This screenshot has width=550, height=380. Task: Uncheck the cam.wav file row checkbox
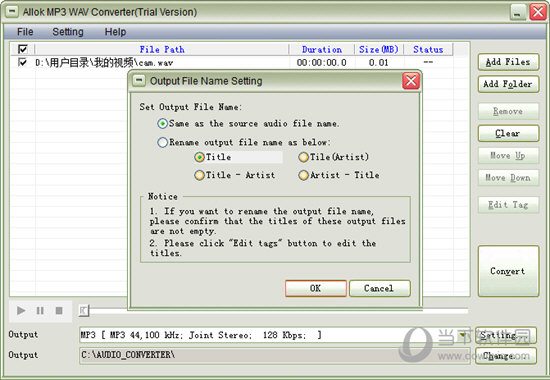coord(22,62)
